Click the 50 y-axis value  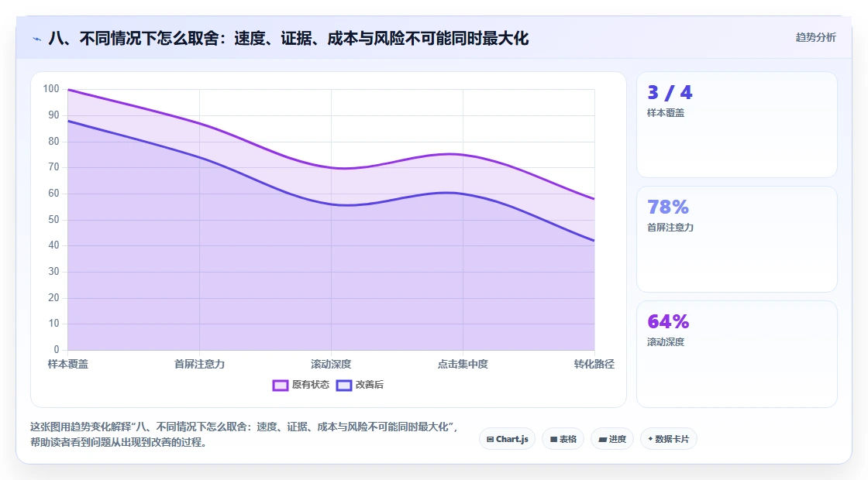click(53, 220)
